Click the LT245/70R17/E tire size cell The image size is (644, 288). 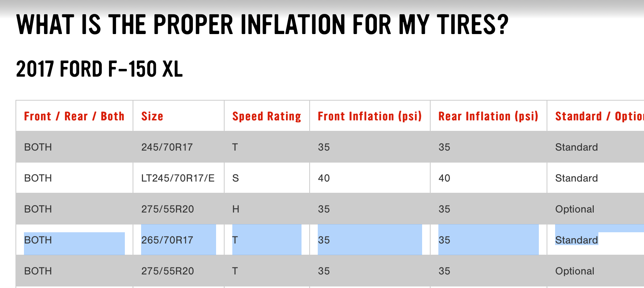pos(178,178)
